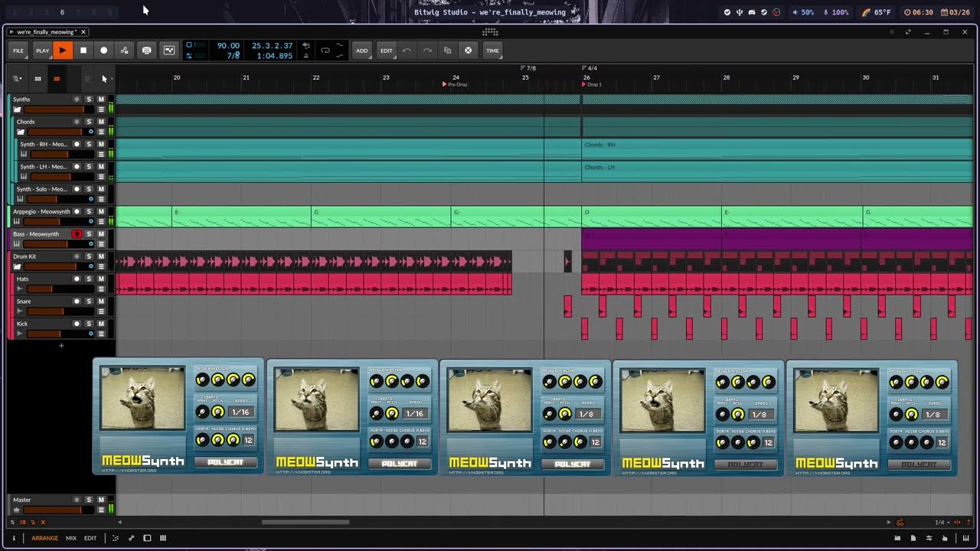Click the tempo value 90.00
This screenshot has width=980, height=551.
coord(228,46)
